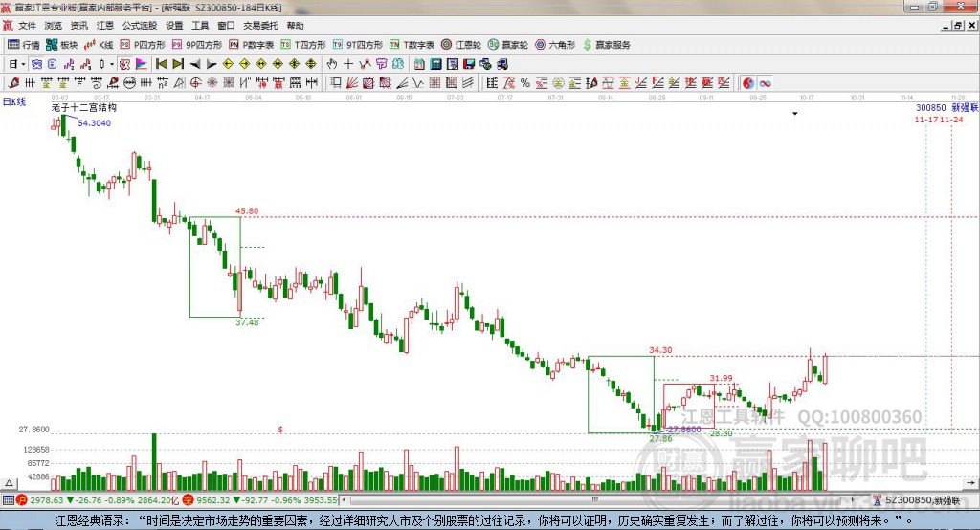Click the 34.30 price level label
The height and width of the screenshot is (530, 980).
[660, 350]
